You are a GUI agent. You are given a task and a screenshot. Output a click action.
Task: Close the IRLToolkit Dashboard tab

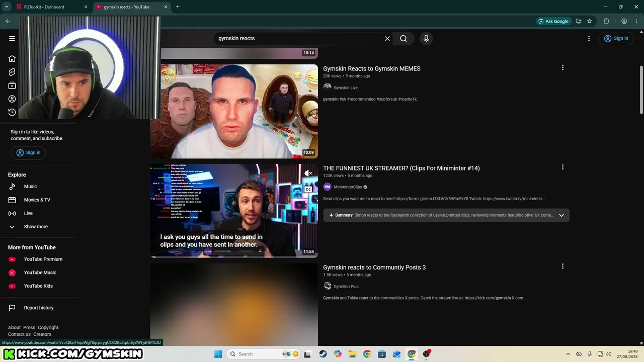(x=86, y=7)
